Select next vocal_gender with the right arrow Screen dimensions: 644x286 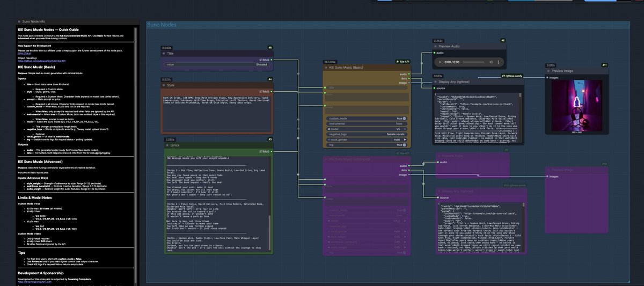pyautogui.click(x=406, y=140)
